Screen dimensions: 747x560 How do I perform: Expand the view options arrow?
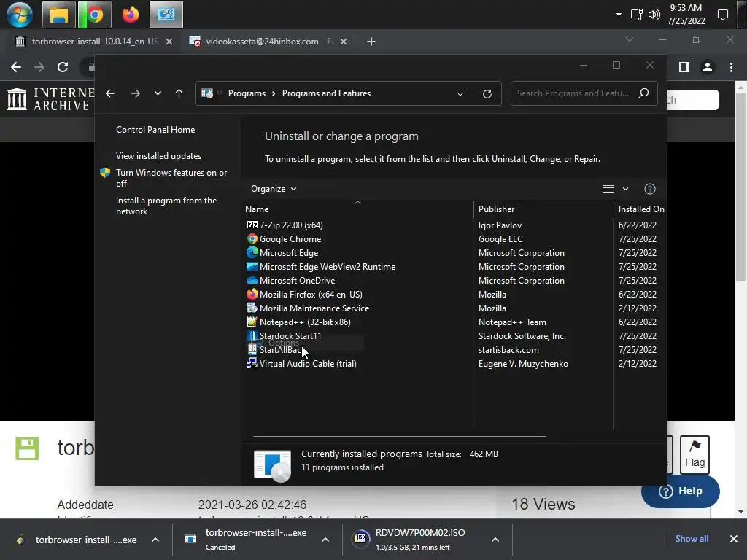625,189
